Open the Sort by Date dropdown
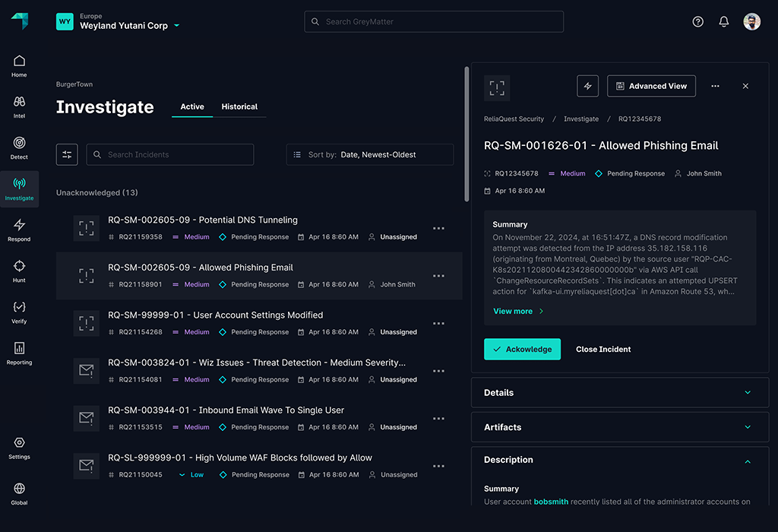 click(369, 154)
